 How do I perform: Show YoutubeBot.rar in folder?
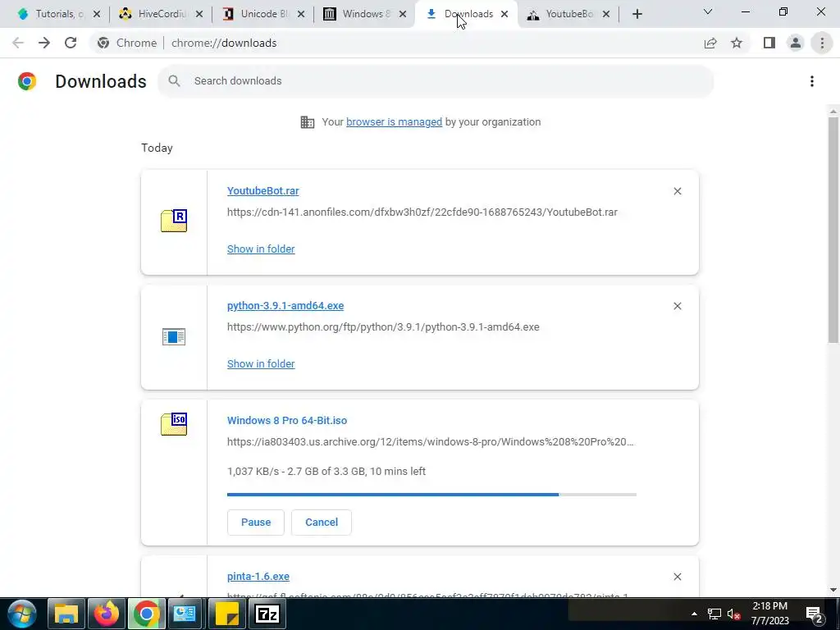pos(261,249)
